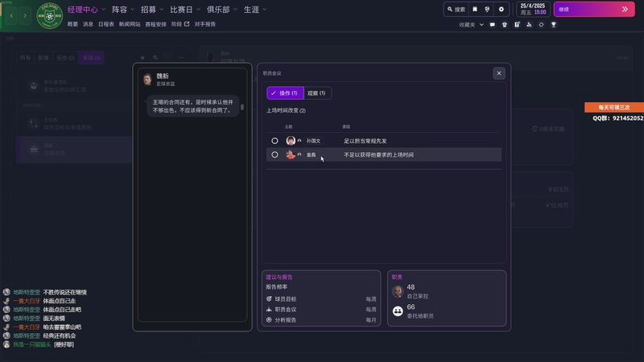Open the 赛程安排 submenu item

[155, 24]
